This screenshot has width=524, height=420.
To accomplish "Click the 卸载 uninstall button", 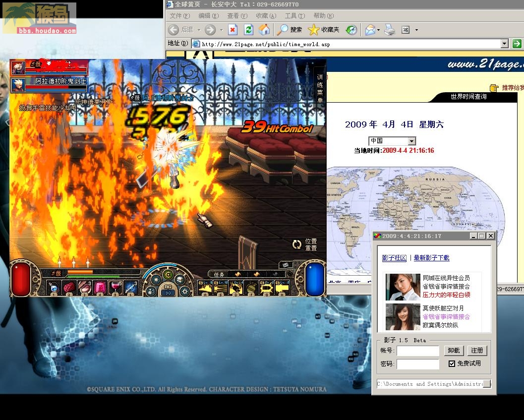I will tap(454, 351).
